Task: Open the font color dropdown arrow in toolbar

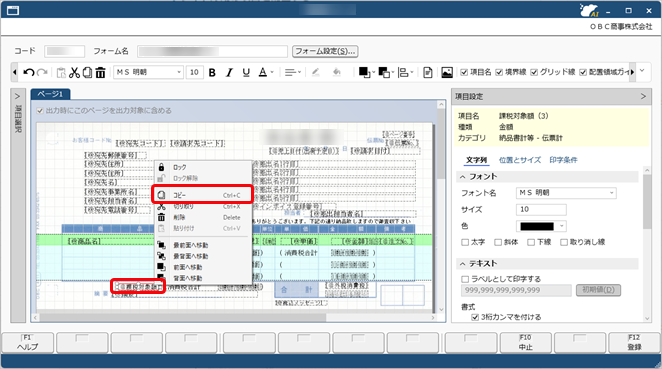Action: (272, 73)
